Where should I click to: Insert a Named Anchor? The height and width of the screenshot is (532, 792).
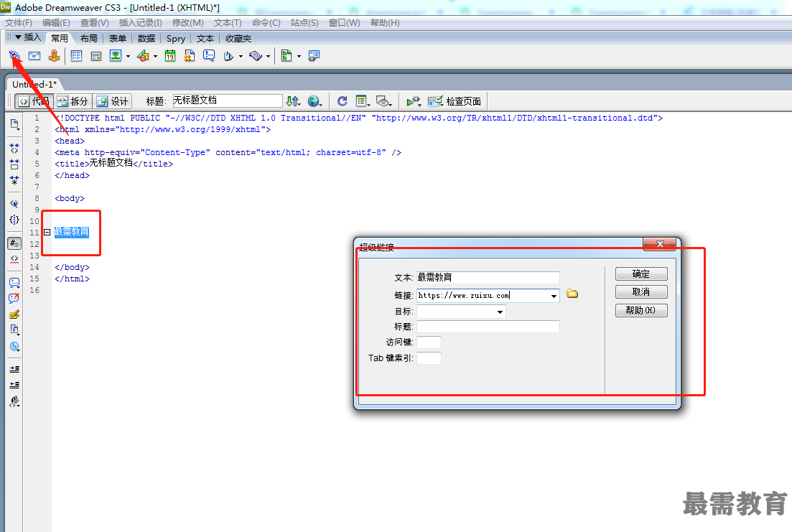[x=54, y=55]
